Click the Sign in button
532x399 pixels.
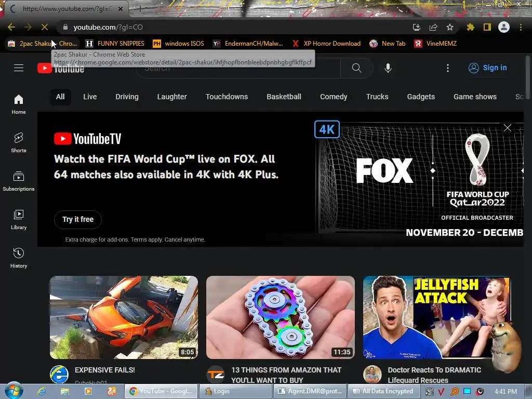487,68
